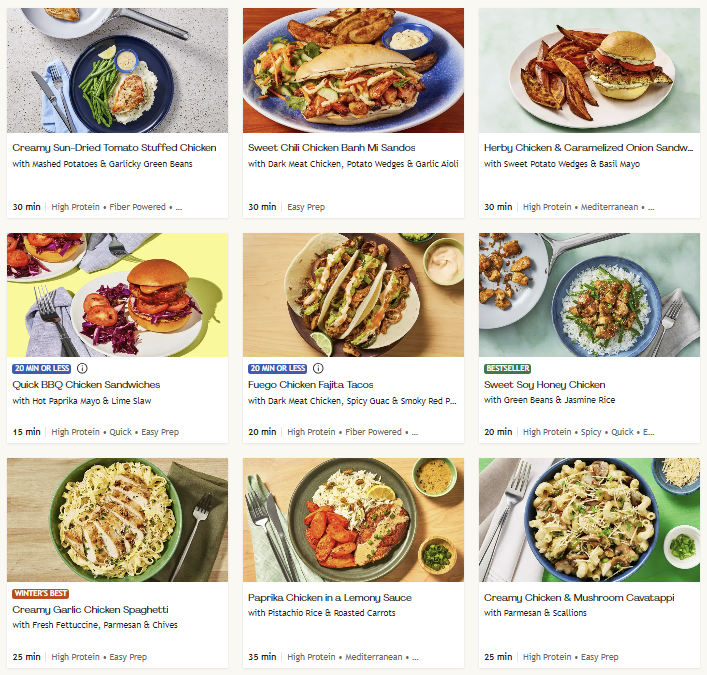Open Herby Chicken sandwich photo
The width and height of the screenshot is (707, 675).
point(589,70)
